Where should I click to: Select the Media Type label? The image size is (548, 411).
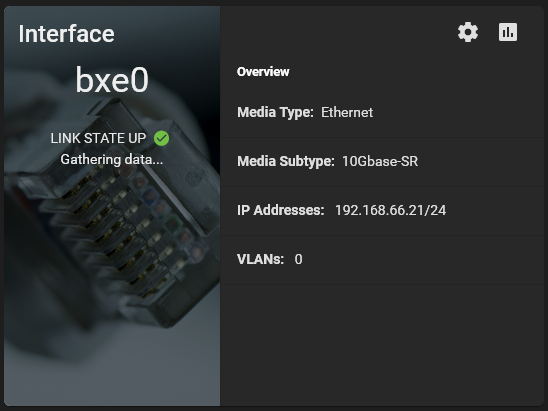pyautogui.click(x=275, y=113)
